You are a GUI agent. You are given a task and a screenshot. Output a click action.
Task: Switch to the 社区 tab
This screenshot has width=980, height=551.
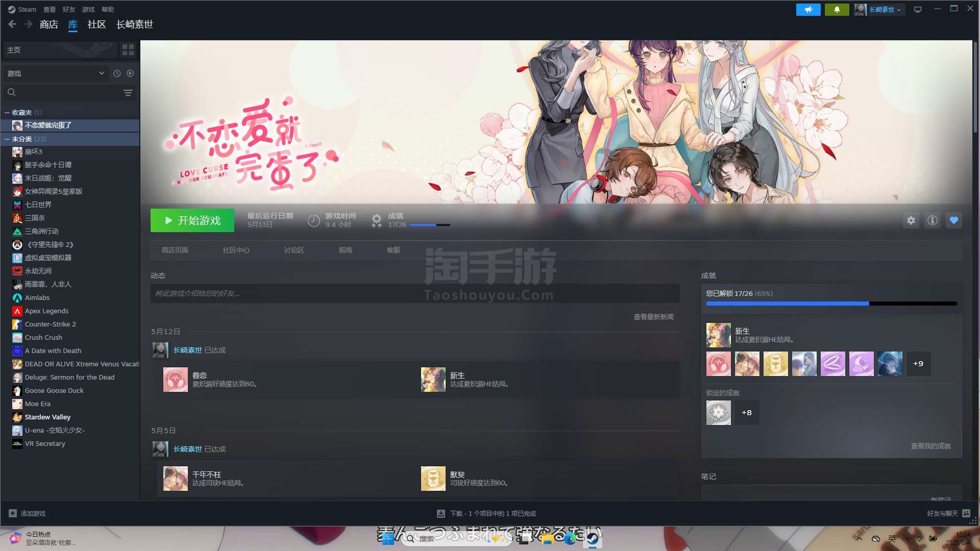96,24
